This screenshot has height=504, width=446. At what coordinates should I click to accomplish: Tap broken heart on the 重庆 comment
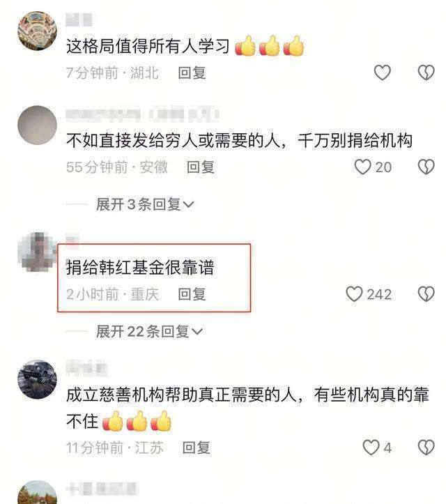pyautogui.click(x=426, y=293)
